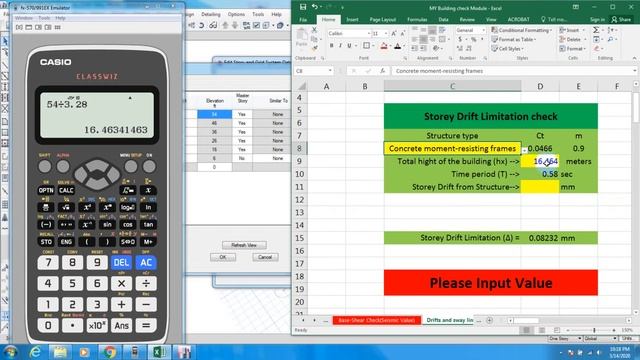Click the Refresh View button

point(244,245)
